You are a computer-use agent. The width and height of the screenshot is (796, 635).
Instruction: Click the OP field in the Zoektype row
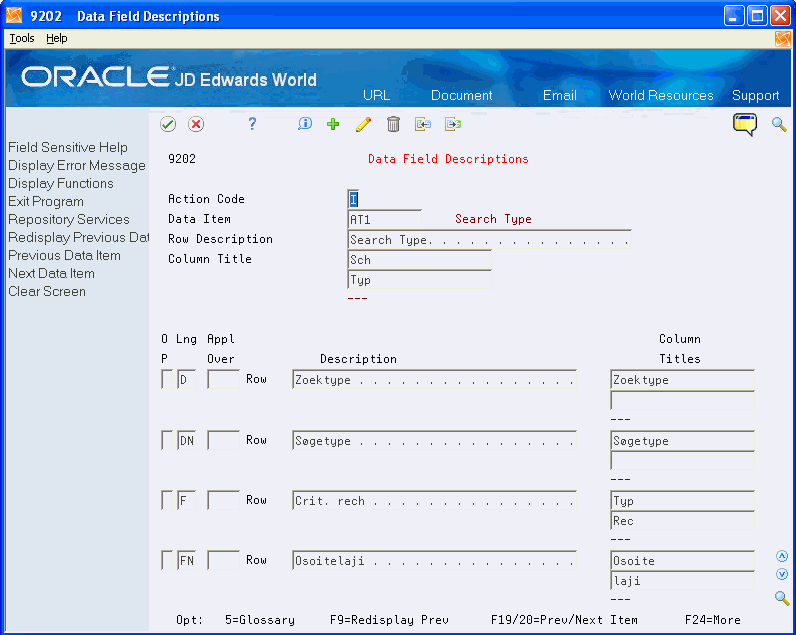pos(167,379)
